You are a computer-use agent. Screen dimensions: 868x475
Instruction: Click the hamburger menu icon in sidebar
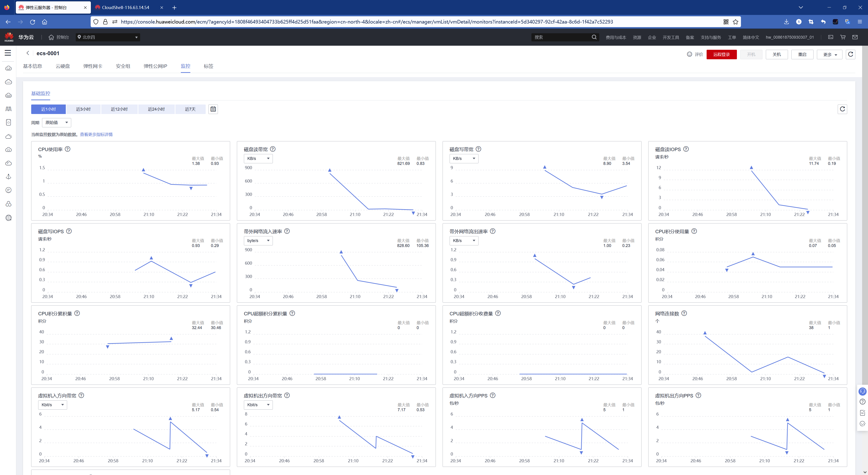pyautogui.click(x=8, y=53)
